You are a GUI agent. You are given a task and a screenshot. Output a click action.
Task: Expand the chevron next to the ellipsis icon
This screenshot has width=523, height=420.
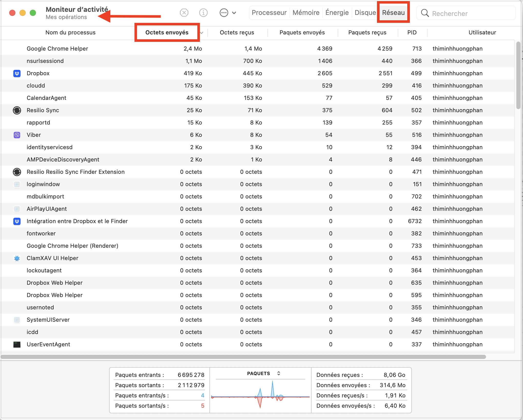[x=234, y=13]
